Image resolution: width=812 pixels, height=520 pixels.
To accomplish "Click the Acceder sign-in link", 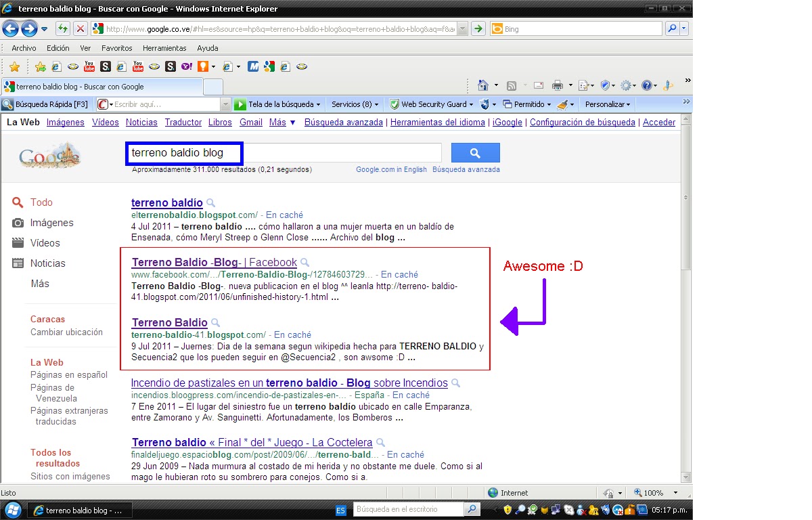I will click(x=659, y=123).
